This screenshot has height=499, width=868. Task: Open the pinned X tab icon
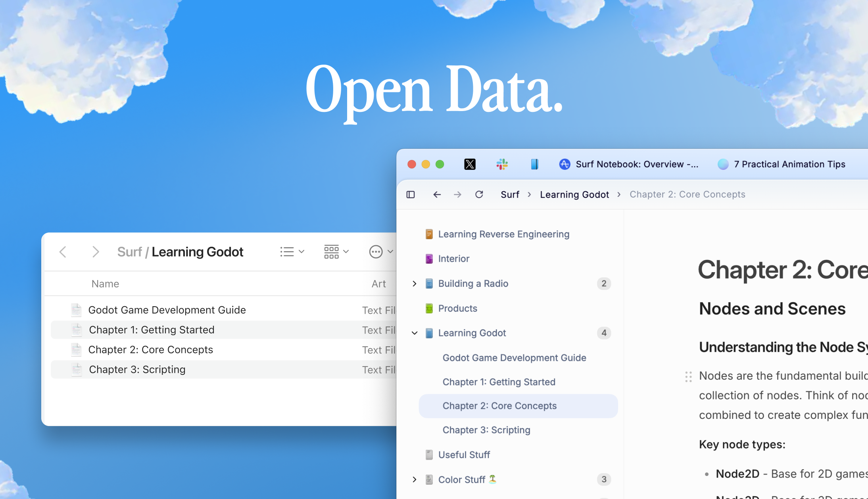(x=470, y=164)
